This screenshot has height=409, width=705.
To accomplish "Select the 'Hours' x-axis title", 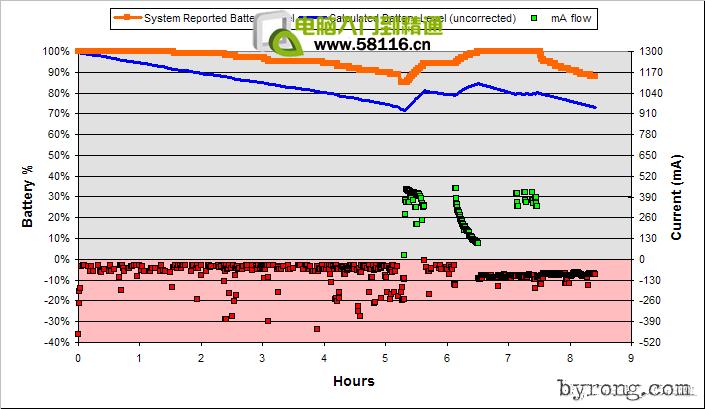I will pyautogui.click(x=354, y=381).
